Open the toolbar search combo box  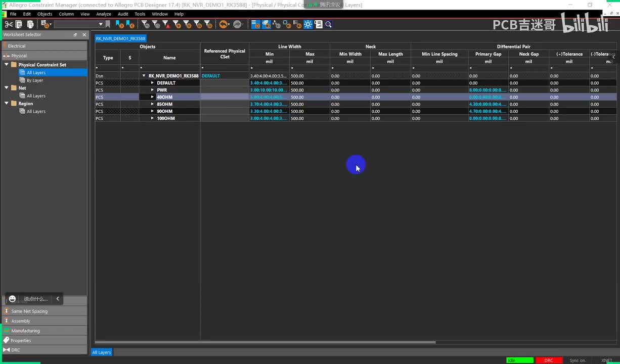pyautogui.click(x=78, y=24)
